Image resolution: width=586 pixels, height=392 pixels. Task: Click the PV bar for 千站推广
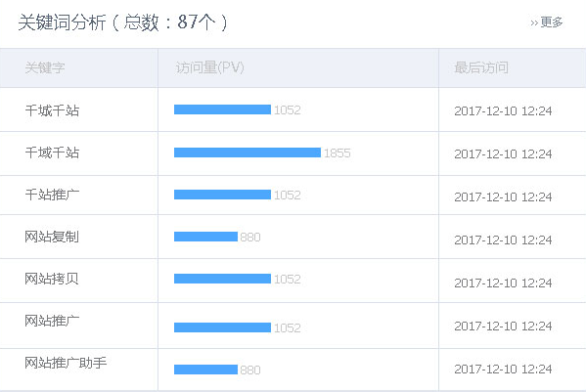222,195
